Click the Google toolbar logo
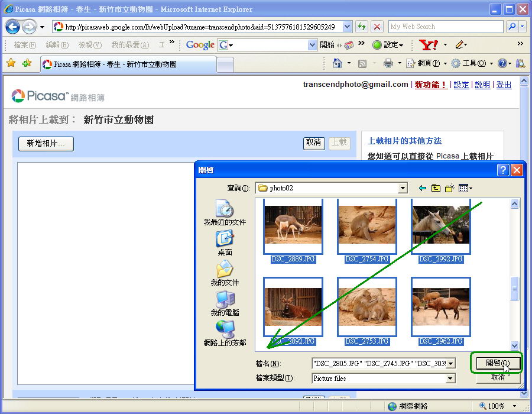This screenshot has width=532, height=414. tap(200, 45)
